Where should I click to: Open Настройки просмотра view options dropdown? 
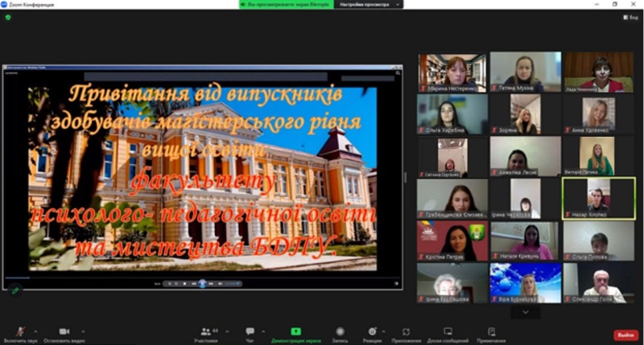[x=369, y=5]
